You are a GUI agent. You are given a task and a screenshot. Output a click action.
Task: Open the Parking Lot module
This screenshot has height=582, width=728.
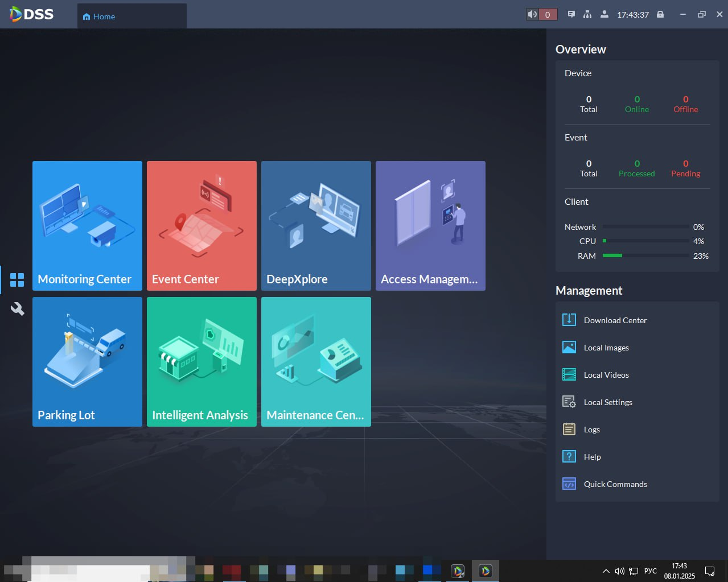click(x=87, y=362)
